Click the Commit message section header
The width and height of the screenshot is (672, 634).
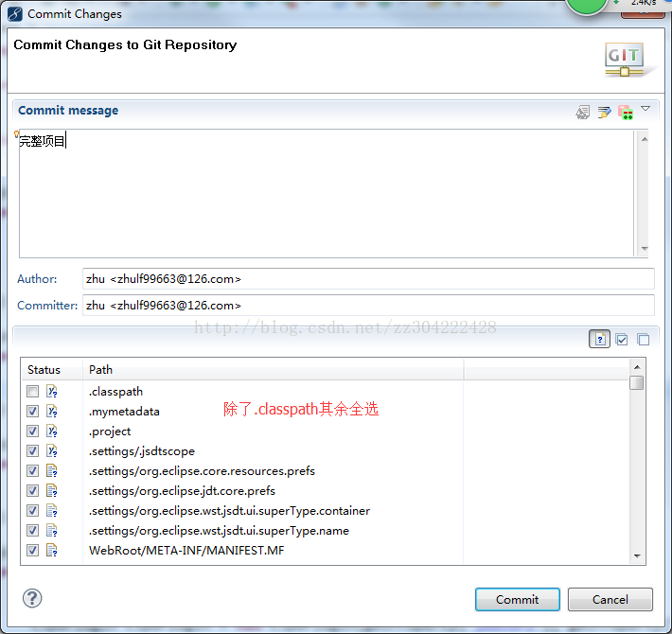[68, 111]
